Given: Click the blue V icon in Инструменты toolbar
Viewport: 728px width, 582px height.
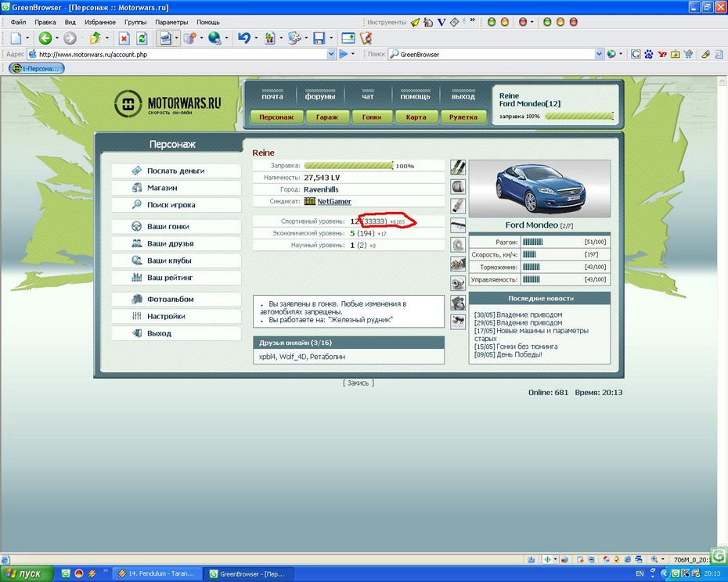Looking at the screenshot, I should (x=441, y=22).
